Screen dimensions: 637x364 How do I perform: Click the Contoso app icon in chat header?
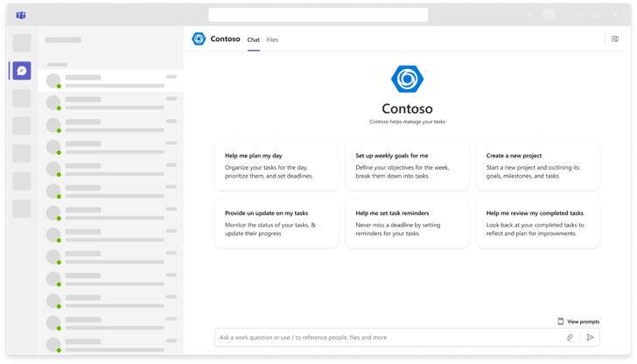[199, 39]
